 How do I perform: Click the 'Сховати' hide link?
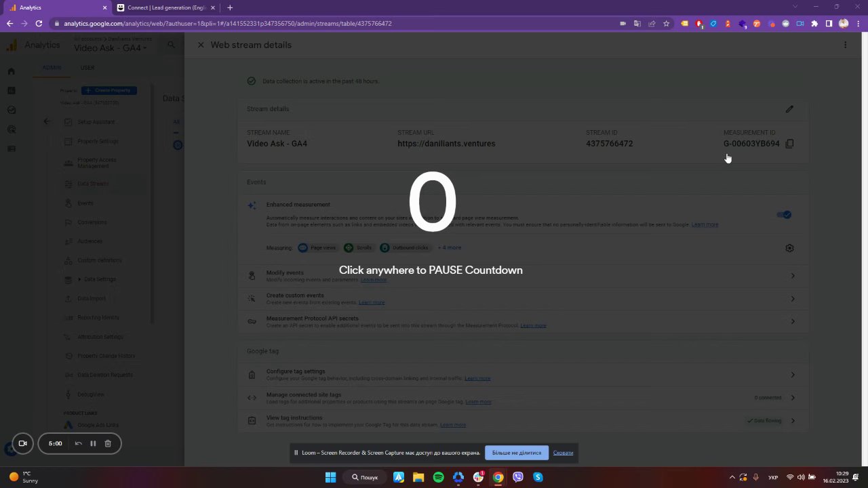pos(563,453)
